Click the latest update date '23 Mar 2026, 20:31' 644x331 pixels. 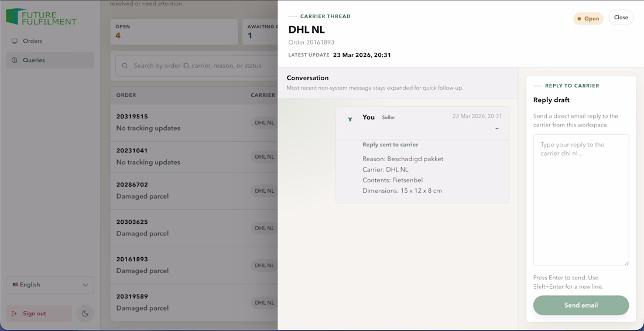pyautogui.click(x=361, y=54)
